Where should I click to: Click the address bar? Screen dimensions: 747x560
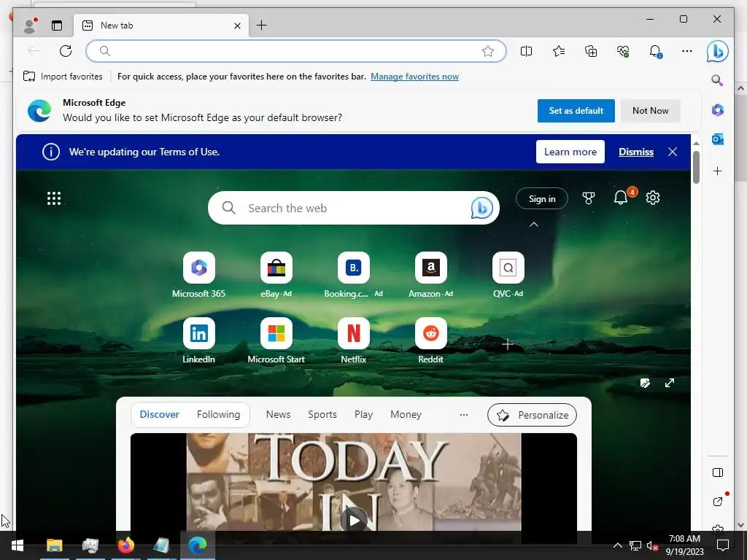[296, 51]
